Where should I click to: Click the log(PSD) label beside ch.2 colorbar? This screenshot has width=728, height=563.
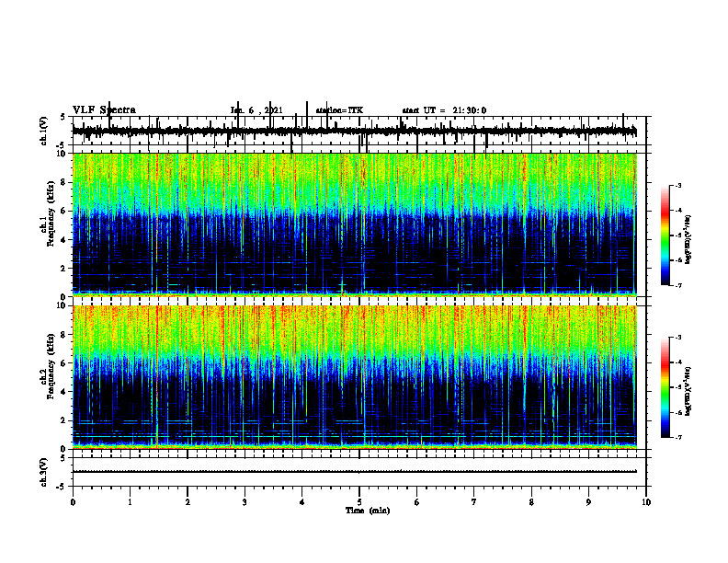(688, 391)
